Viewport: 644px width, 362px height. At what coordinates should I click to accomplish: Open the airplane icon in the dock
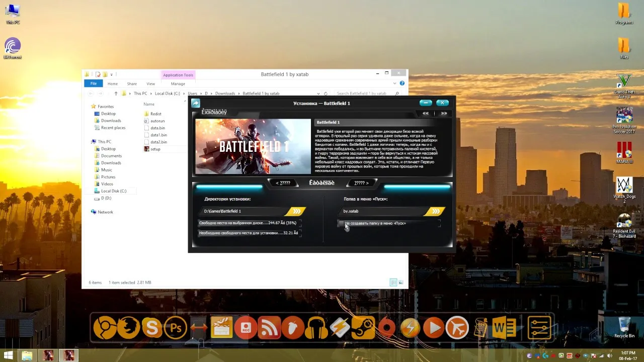click(457, 328)
